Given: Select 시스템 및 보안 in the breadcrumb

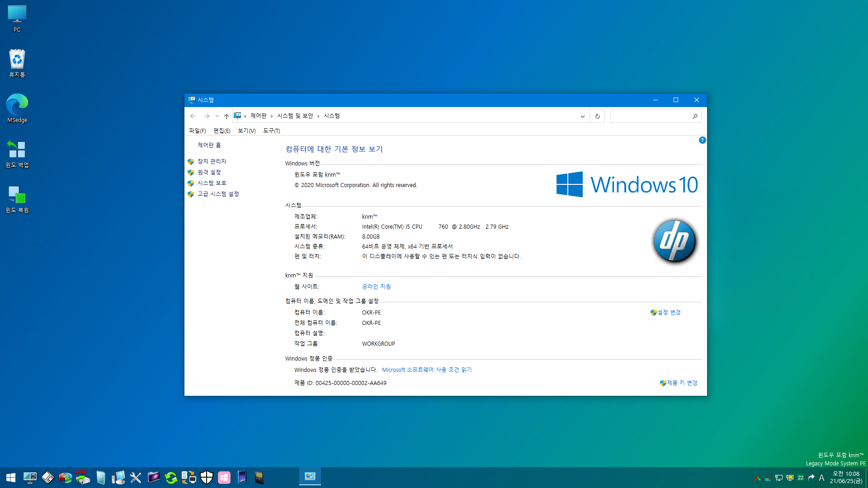Looking at the screenshot, I should point(295,116).
